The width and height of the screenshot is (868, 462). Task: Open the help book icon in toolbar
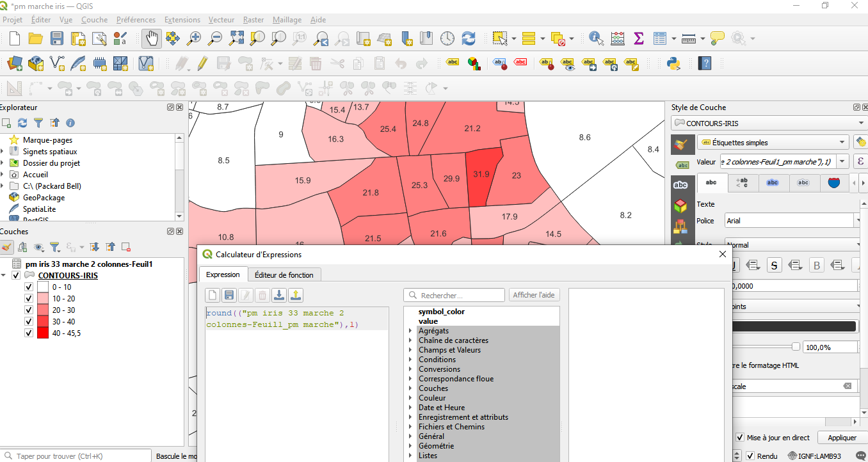click(705, 63)
